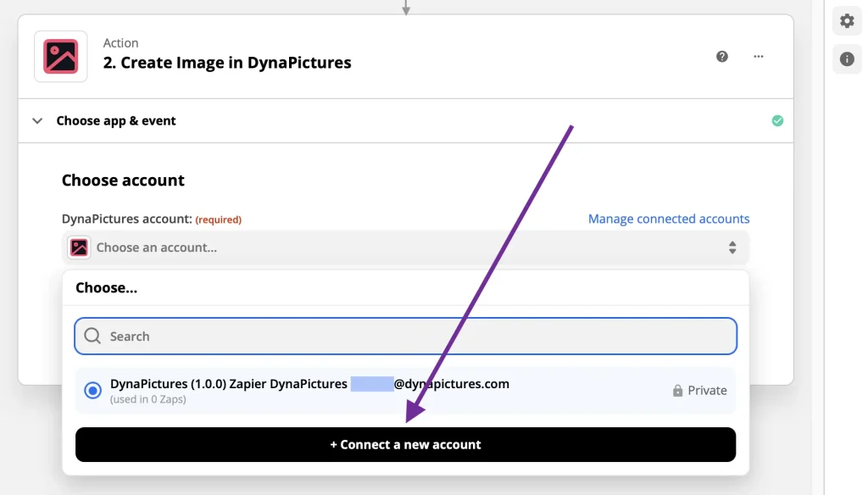Click the small DynaPictures icon in account field
This screenshot has width=868, height=495.
click(79, 247)
